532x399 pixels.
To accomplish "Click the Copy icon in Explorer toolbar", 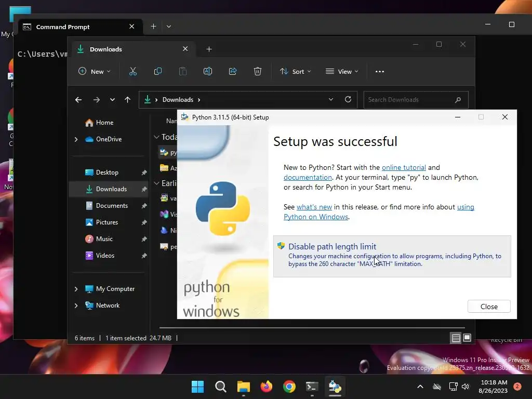I will coord(158,71).
